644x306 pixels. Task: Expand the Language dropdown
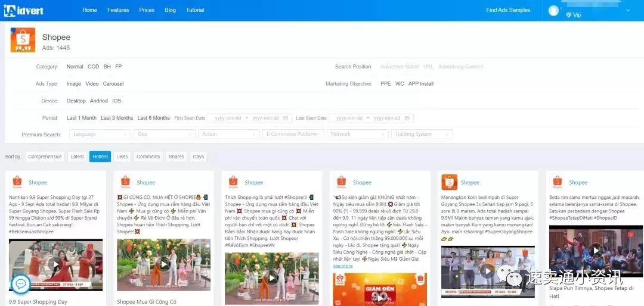100,135
